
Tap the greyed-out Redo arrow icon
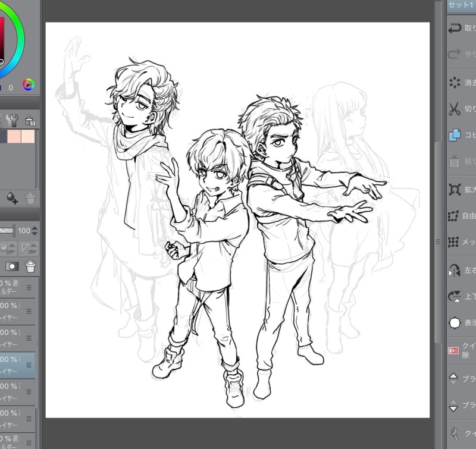455,54
